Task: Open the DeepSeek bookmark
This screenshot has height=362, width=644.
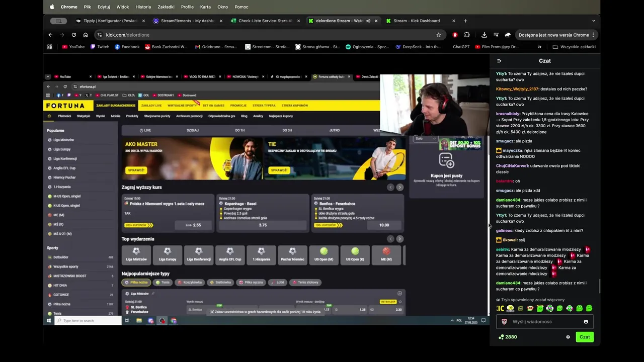Action: click(418, 47)
